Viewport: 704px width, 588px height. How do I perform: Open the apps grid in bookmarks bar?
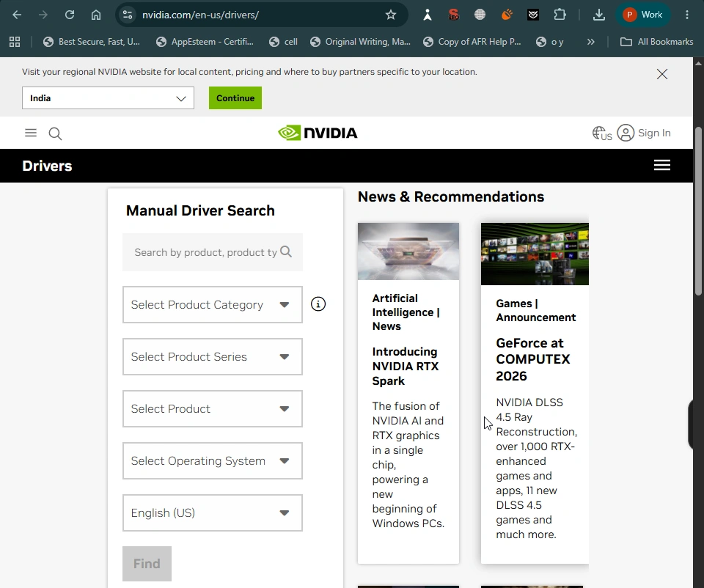click(15, 42)
